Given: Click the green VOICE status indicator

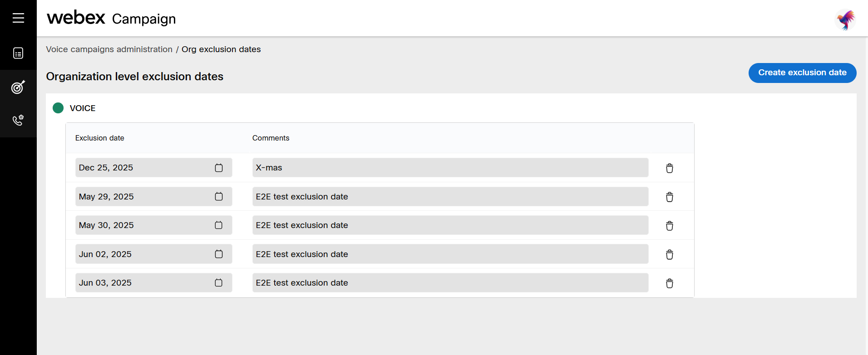Looking at the screenshot, I should click(58, 108).
